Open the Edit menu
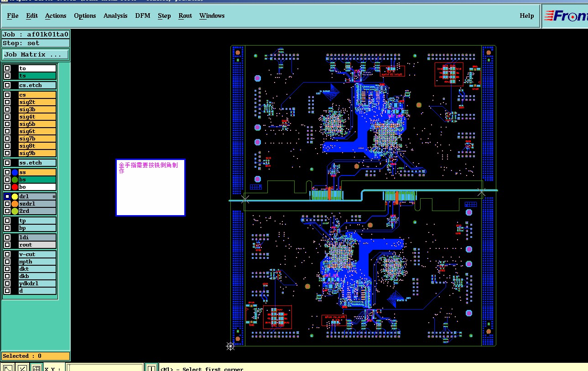Image resolution: width=588 pixels, height=371 pixels. click(x=32, y=15)
